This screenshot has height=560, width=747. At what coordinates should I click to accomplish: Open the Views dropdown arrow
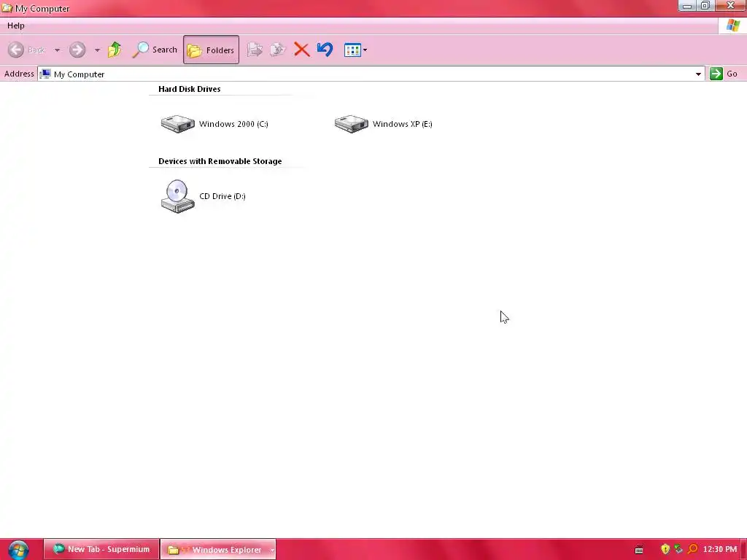(365, 50)
